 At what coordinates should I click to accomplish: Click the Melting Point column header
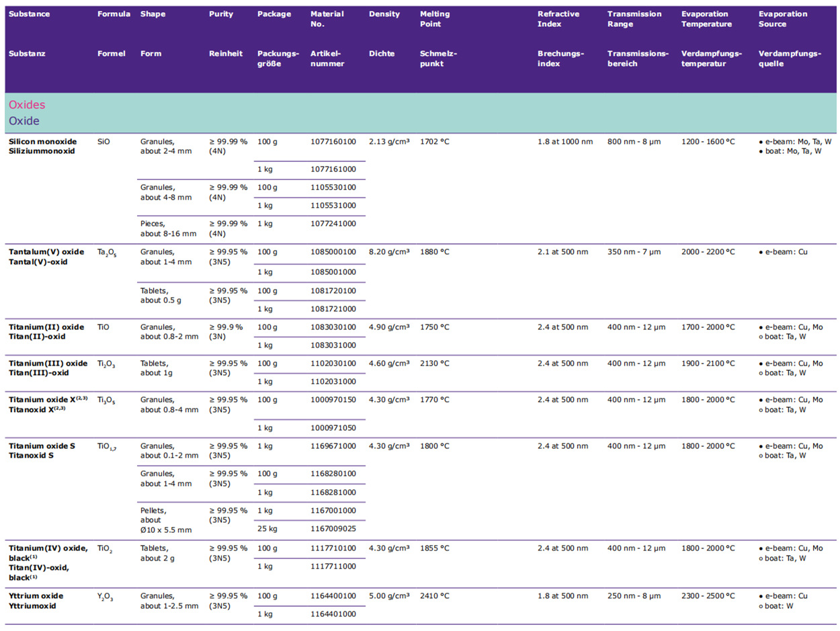coord(435,19)
